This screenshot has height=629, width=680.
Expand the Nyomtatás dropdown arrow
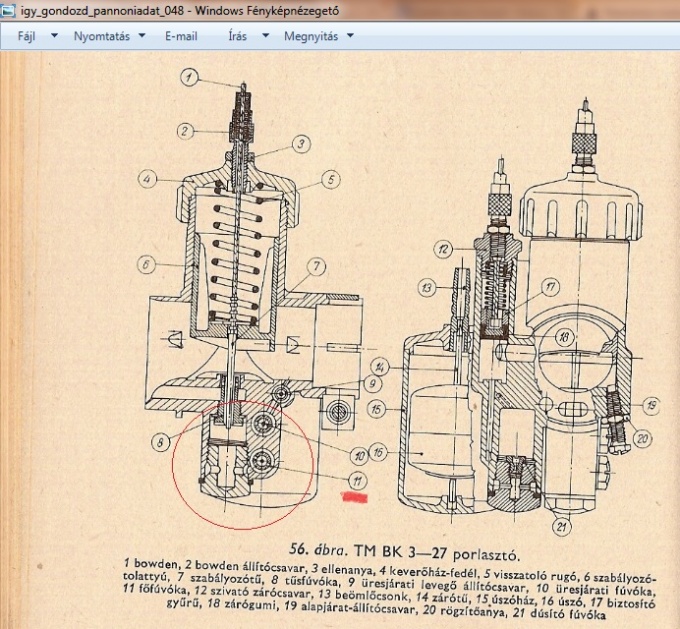pyautogui.click(x=141, y=36)
